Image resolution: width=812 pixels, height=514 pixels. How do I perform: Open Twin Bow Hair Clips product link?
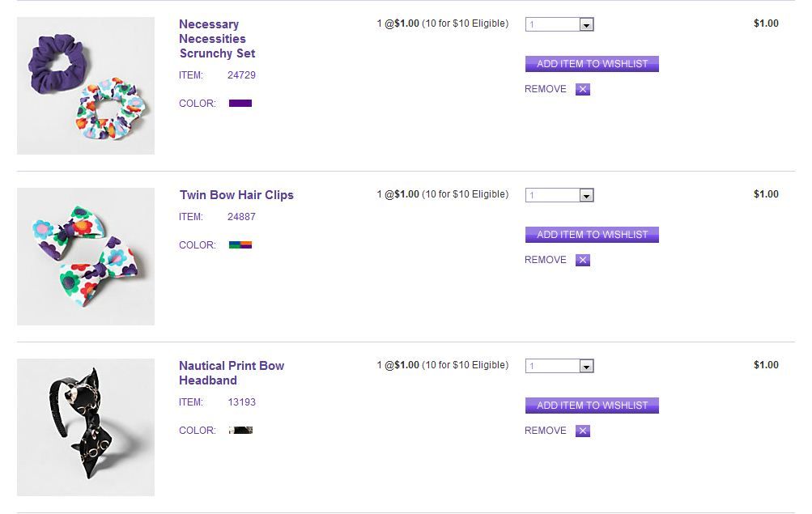(x=236, y=195)
